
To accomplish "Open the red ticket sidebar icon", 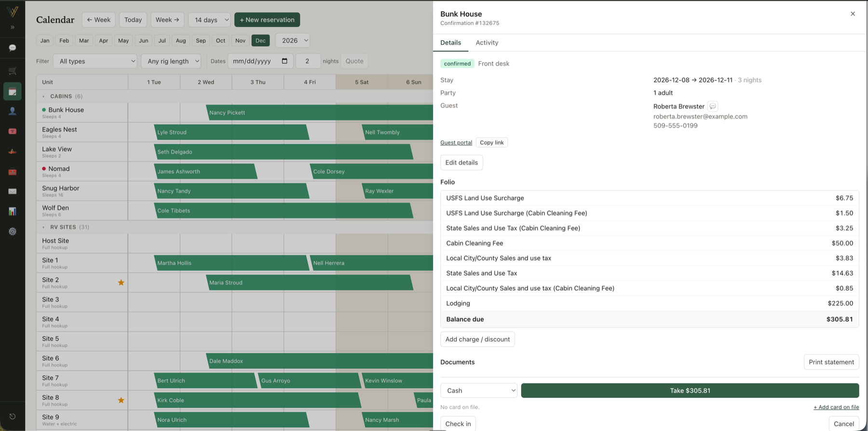I will coord(13,131).
